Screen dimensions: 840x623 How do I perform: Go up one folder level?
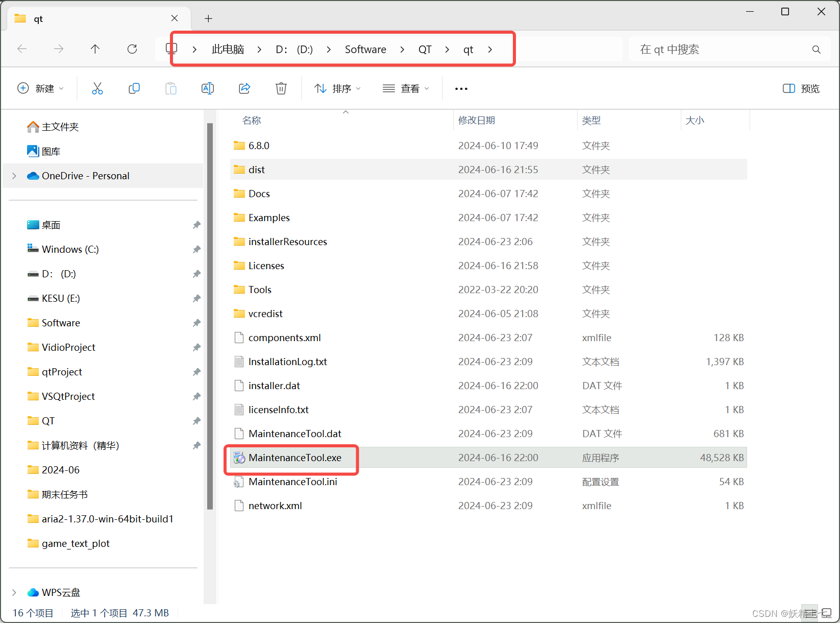pyautogui.click(x=95, y=49)
